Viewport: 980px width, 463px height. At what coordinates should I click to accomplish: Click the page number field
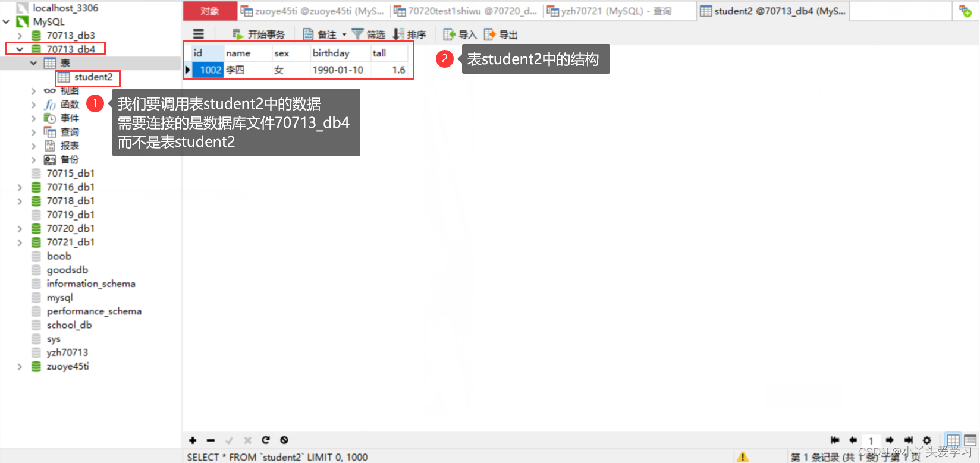tap(871, 440)
